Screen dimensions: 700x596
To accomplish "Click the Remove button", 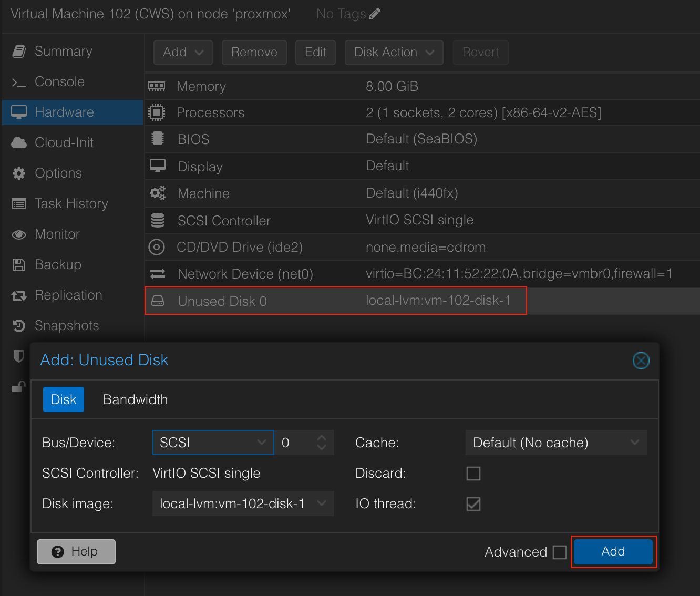I will click(254, 52).
